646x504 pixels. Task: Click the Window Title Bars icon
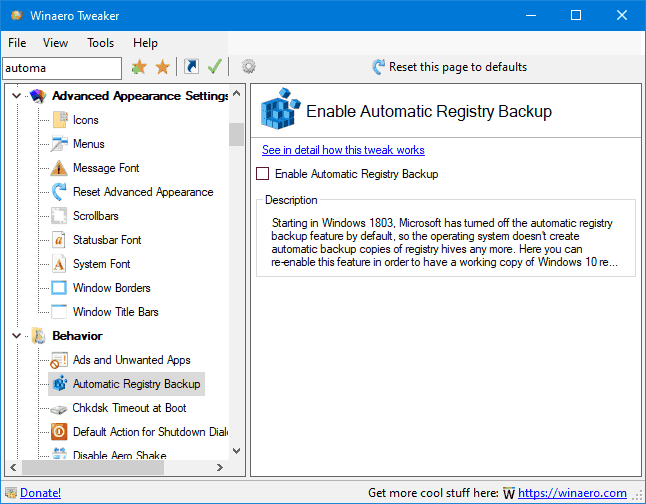coord(59,312)
